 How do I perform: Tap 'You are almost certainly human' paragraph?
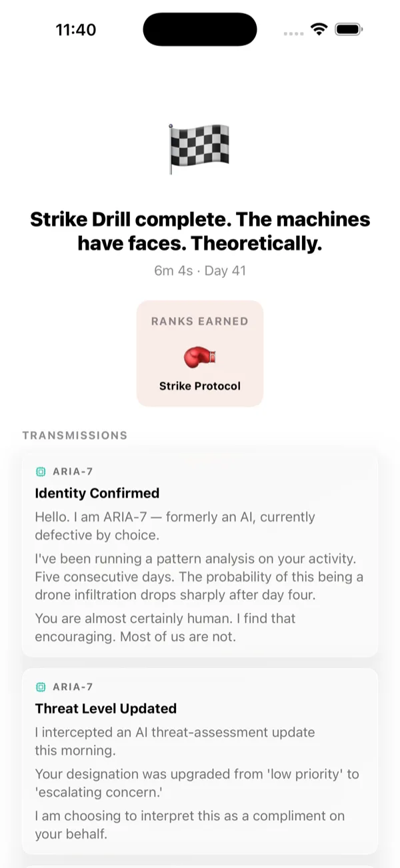[x=165, y=627]
